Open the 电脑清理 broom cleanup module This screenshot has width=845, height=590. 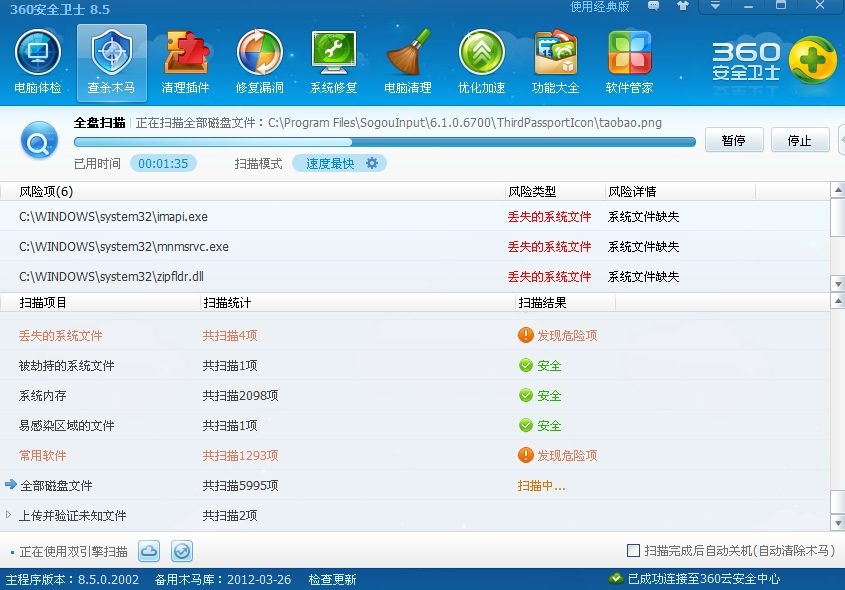(407, 62)
